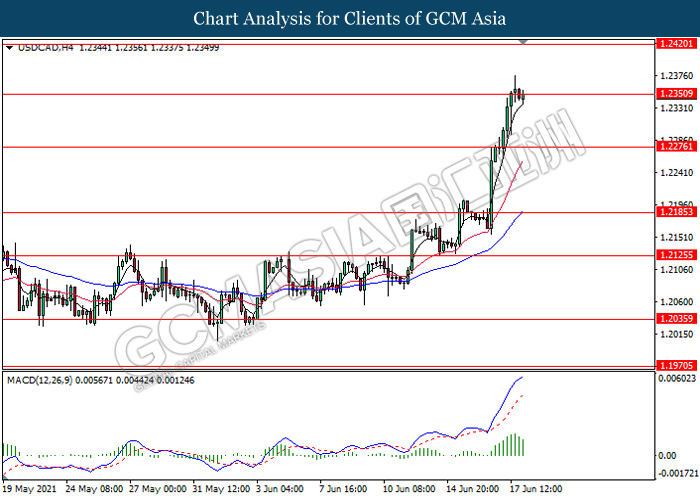Select the 7 Jun 16:00 time label

[x=343, y=490]
